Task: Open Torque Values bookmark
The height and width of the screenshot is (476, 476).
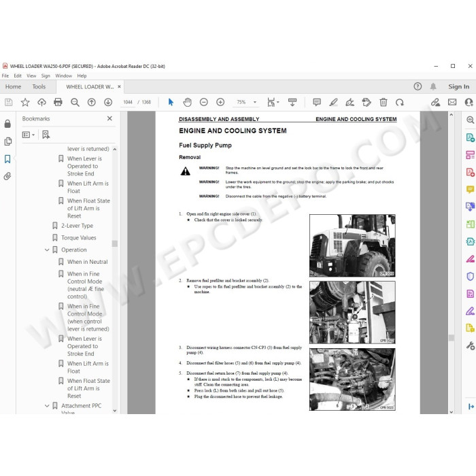Action: [x=79, y=238]
